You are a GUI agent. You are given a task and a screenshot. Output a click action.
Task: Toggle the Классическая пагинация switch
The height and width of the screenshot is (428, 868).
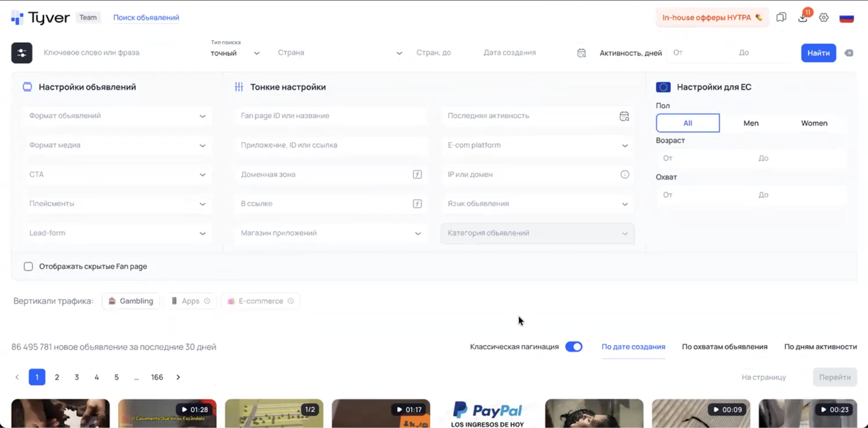(573, 347)
